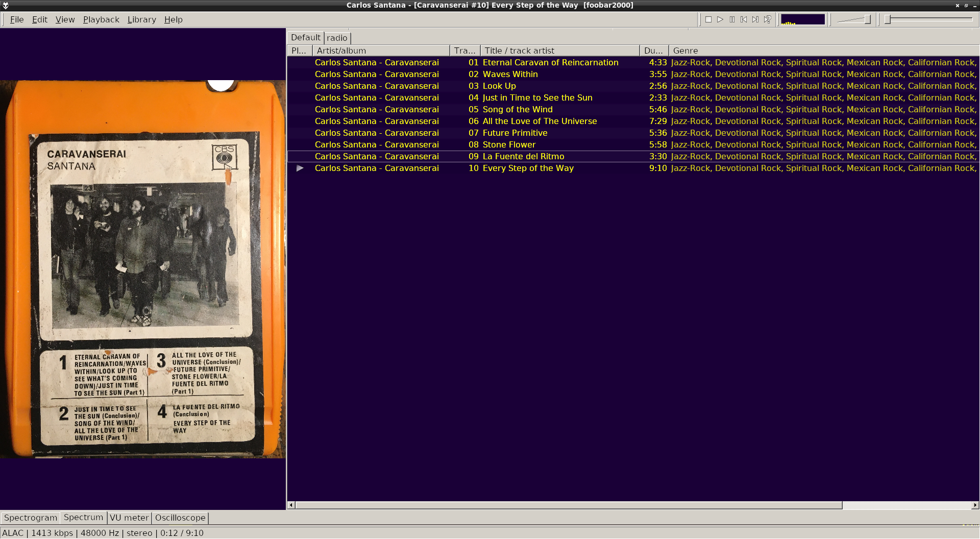Click the 7:29 duration of track 06
980x539 pixels.
[x=658, y=121]
